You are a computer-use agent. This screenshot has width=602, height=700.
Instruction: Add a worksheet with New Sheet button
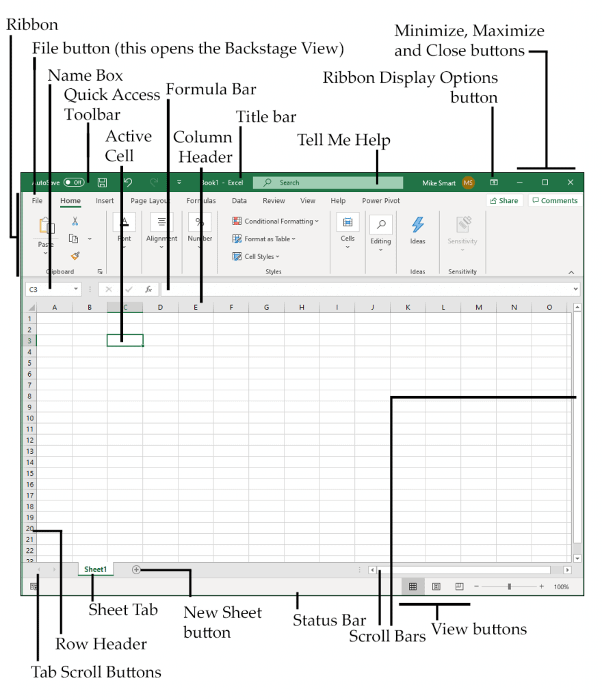click(x=135, y=569)
